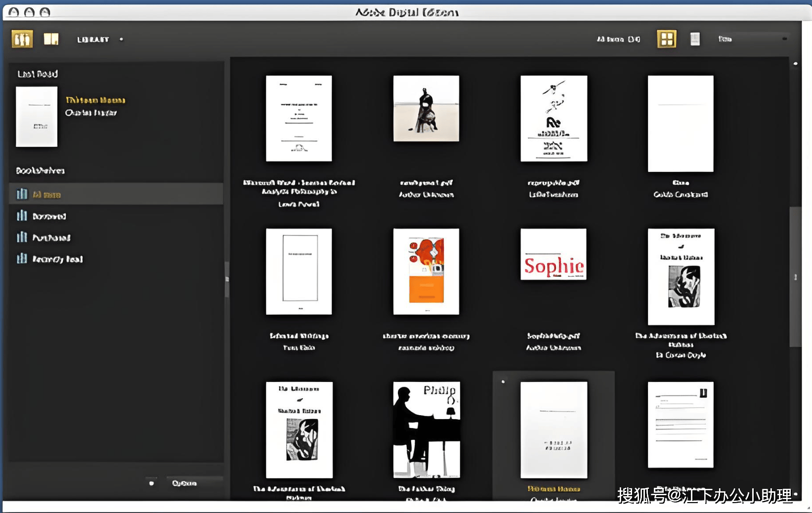Click the last-read book title link
812x513 pixels.
coord(95,100)
